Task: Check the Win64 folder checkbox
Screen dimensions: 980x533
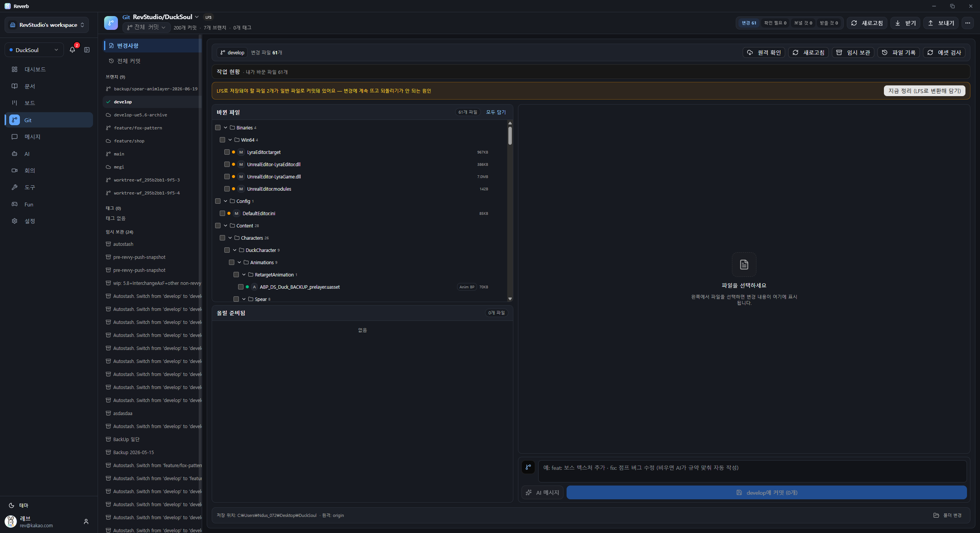Action: (x=222, y=140)
